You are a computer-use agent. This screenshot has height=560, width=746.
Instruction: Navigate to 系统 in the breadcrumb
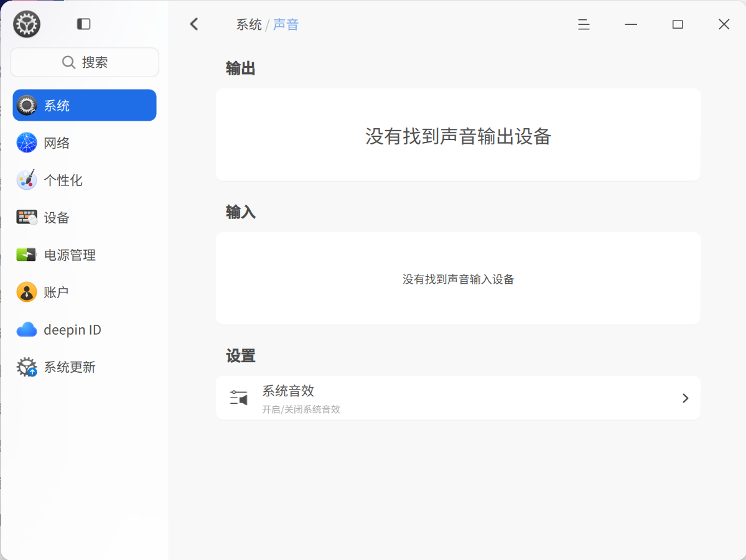[249, 24]
